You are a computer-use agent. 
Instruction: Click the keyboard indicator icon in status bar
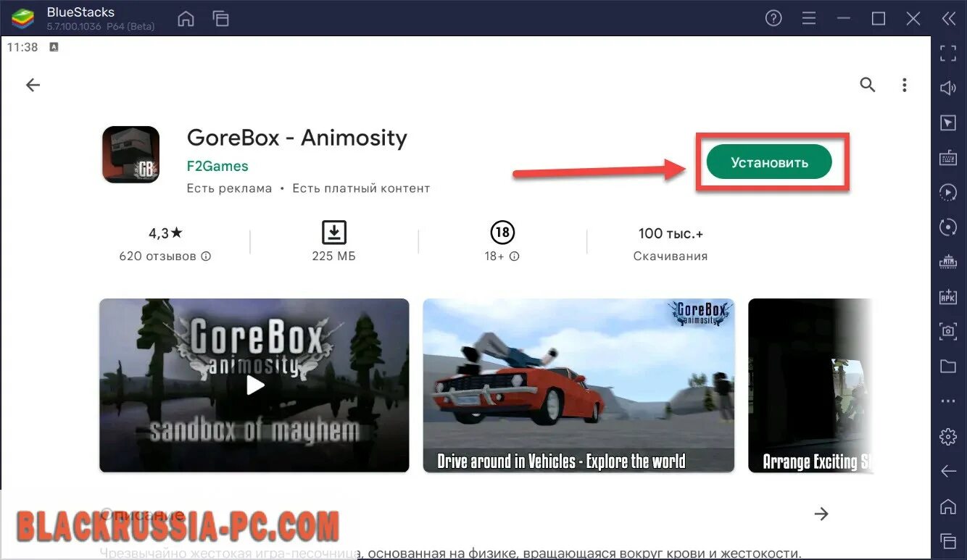(x=54, y=47)
